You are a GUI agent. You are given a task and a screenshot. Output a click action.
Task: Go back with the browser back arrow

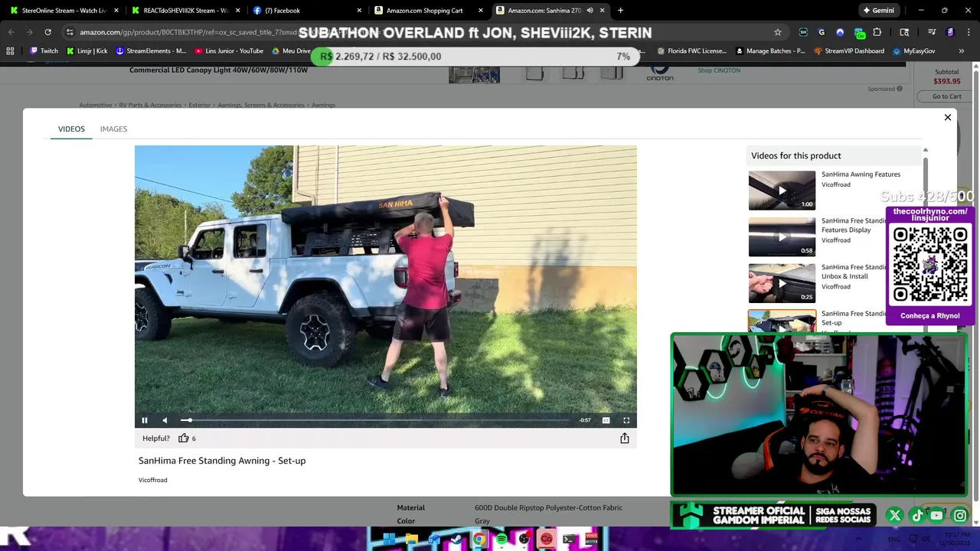click(11, 32)
